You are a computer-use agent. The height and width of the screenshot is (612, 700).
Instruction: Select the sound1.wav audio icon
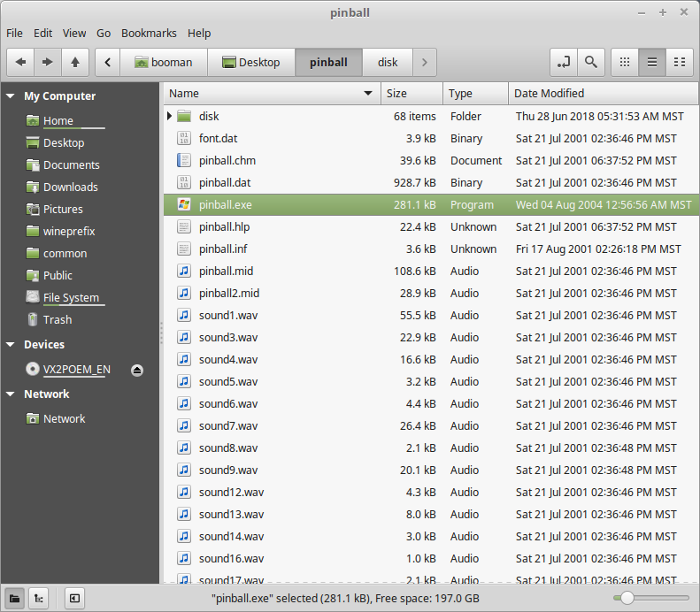184,316
